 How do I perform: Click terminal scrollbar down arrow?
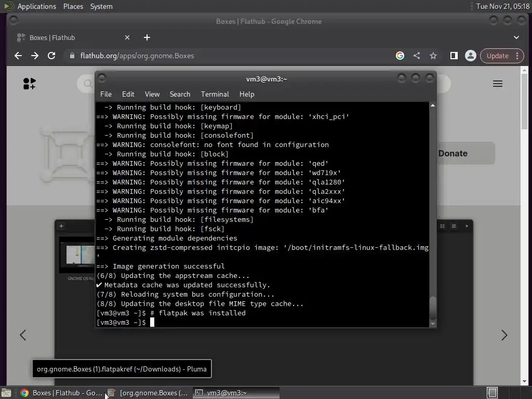(433, 324)
